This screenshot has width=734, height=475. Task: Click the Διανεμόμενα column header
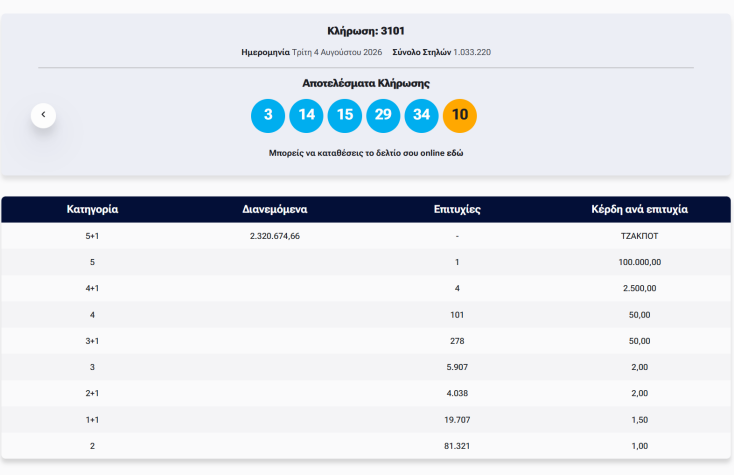tap(275, 209)
